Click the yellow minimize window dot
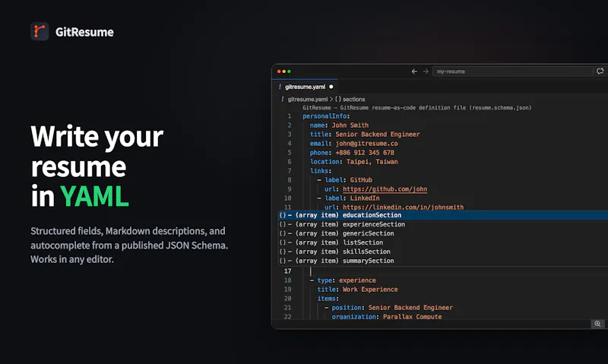 pyautogui.click(x=283, y=71)
